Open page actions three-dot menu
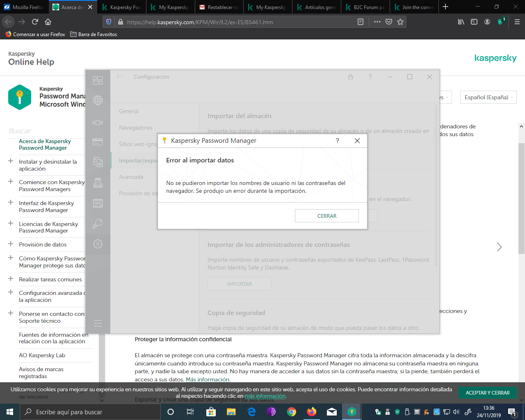 [377, 22]
